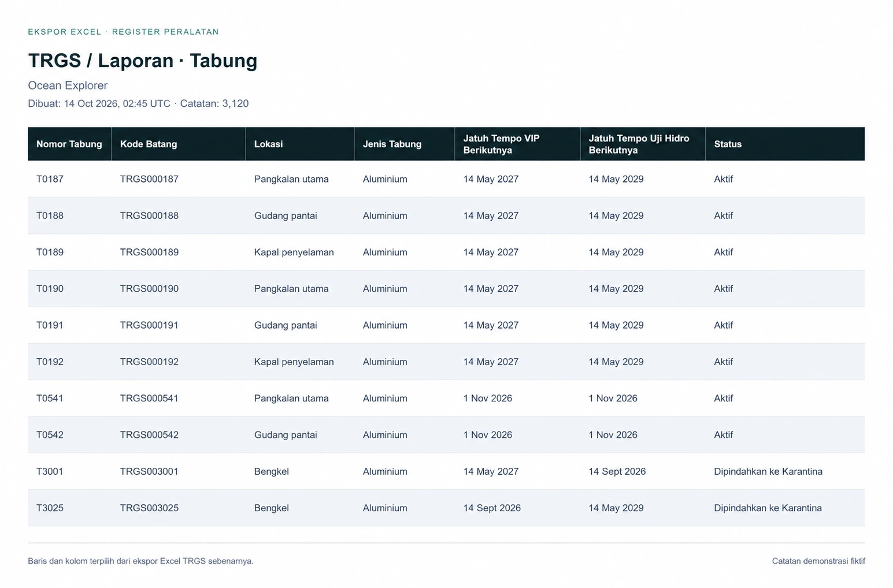Image resolution: width=893 pixels, height=588 pixels.
Task: Click barcode TRGS003001
Action: tap(149, 471)
